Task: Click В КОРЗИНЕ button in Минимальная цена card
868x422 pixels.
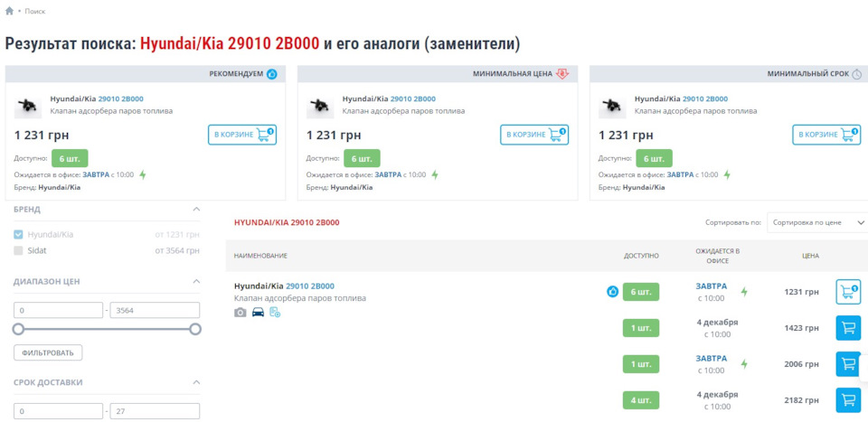Action: 534,135
